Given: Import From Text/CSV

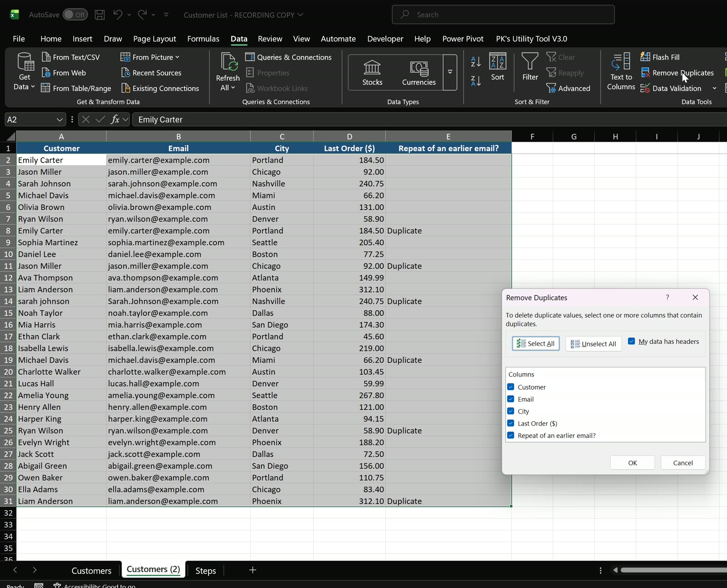Looking at the screenshot, I should (x=70, y=57).
